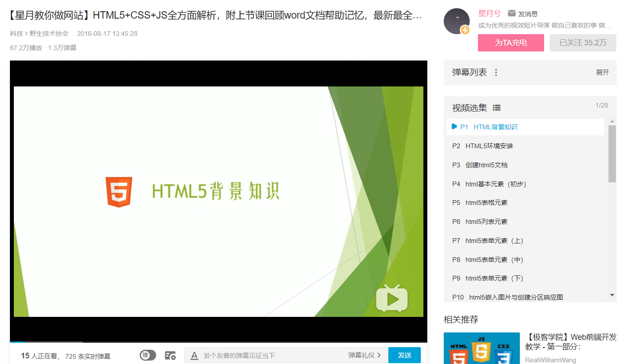
Task: Toggle the danmaku display switch
Action: tap(148, 355)
